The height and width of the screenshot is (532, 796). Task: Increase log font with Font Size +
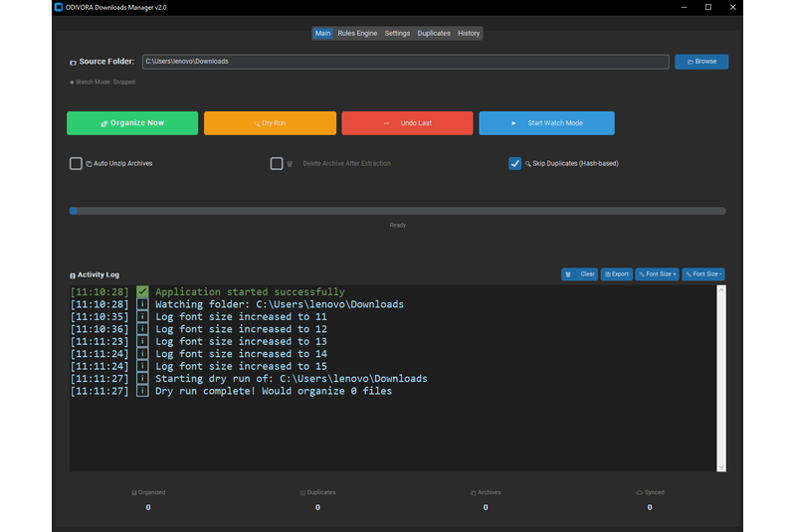pos(658,274)
